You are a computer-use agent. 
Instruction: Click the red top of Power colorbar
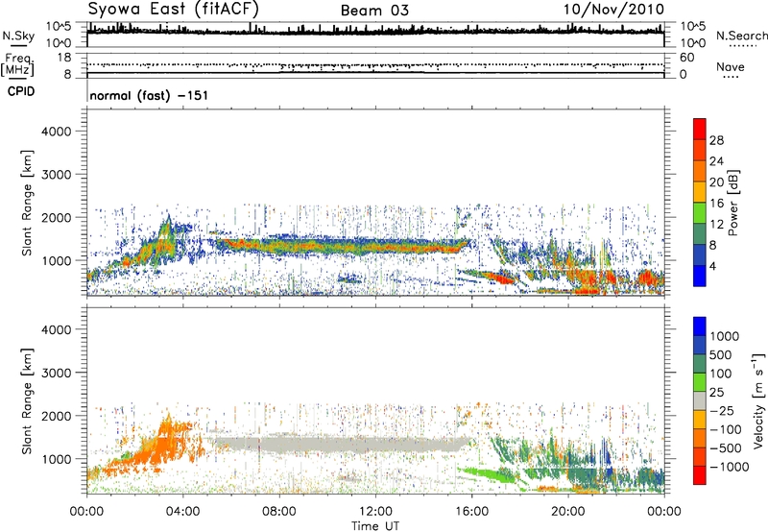pyautogui.click(x=700, y=129)
